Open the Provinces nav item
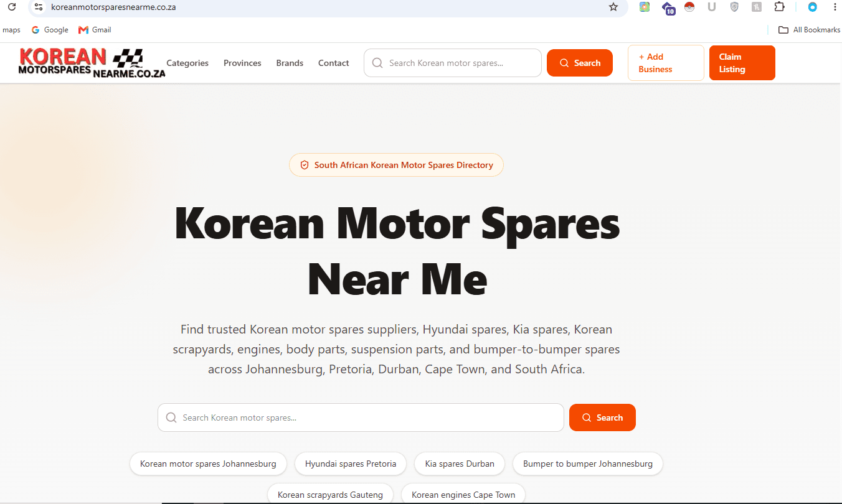 (242, 63)
